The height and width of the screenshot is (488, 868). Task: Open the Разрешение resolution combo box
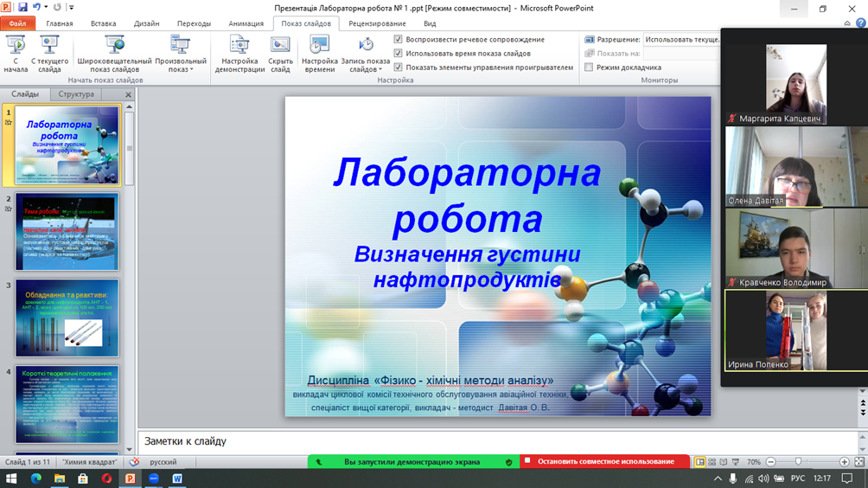[682, 40]
